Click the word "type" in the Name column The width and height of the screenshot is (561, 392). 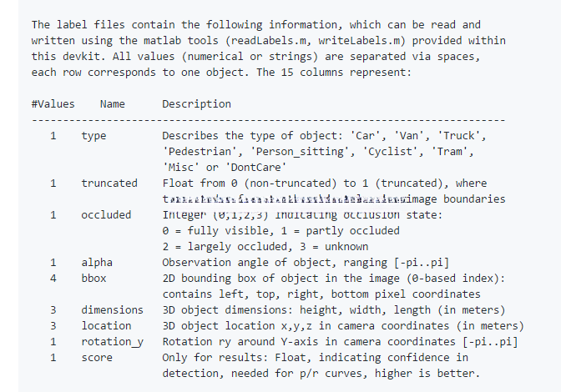click(93, 135)
